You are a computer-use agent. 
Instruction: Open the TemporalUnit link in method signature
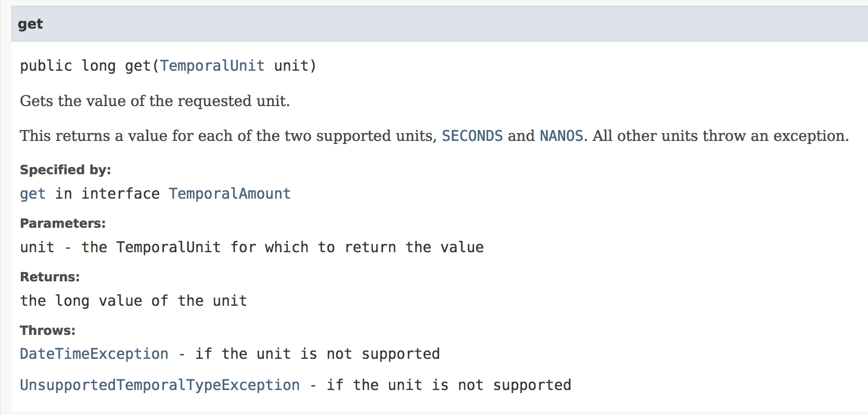pyautogui.click(x=212, y=66)
